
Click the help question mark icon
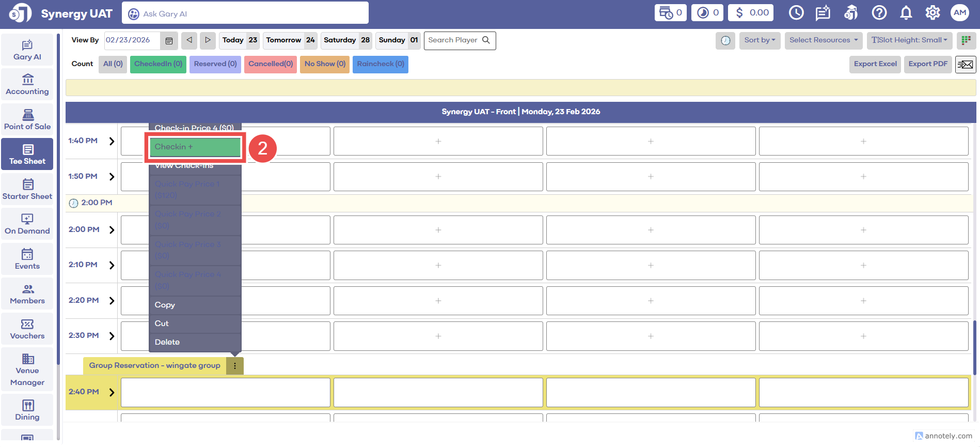(879, 13)
